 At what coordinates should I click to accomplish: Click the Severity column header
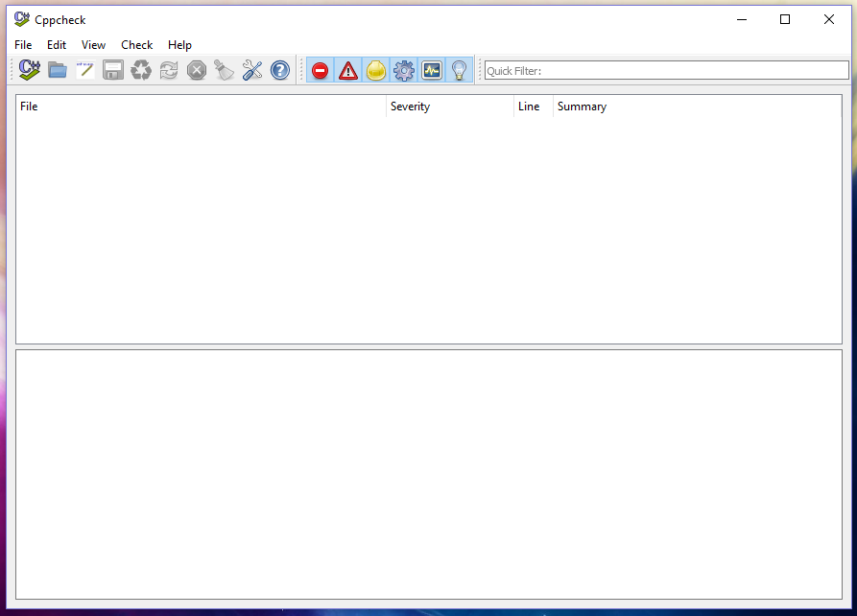click(450, 107)
